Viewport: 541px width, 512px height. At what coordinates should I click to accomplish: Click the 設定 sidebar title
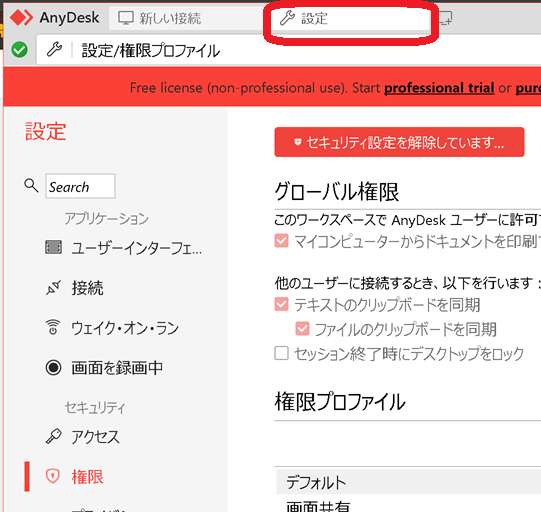pyautogui.click(x=46, y=131)
